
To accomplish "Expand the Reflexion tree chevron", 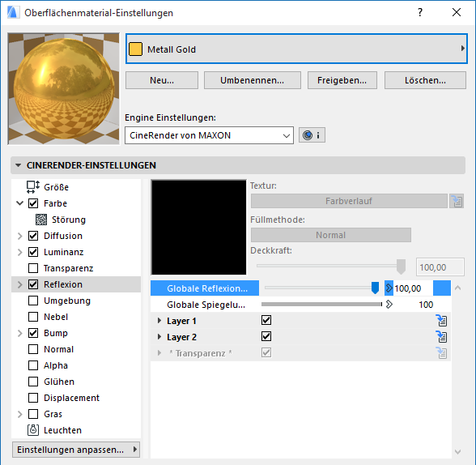I will click(x=19, y=284).
